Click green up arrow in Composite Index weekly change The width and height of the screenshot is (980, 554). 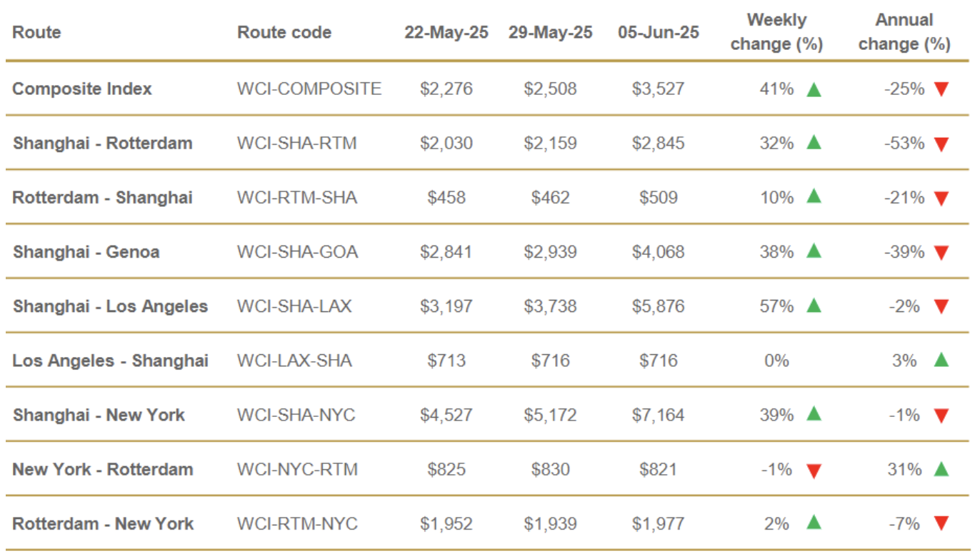tap(813, 89)
